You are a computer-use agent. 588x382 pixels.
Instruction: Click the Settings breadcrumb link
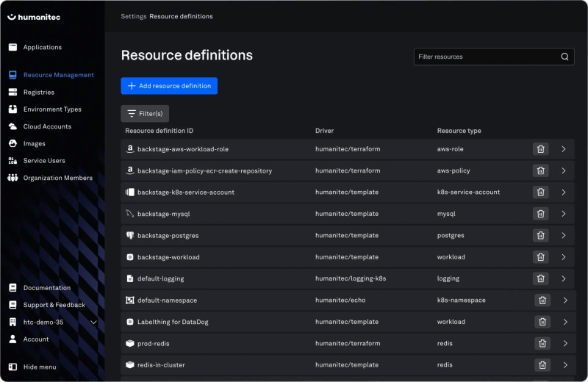[134, 16]
